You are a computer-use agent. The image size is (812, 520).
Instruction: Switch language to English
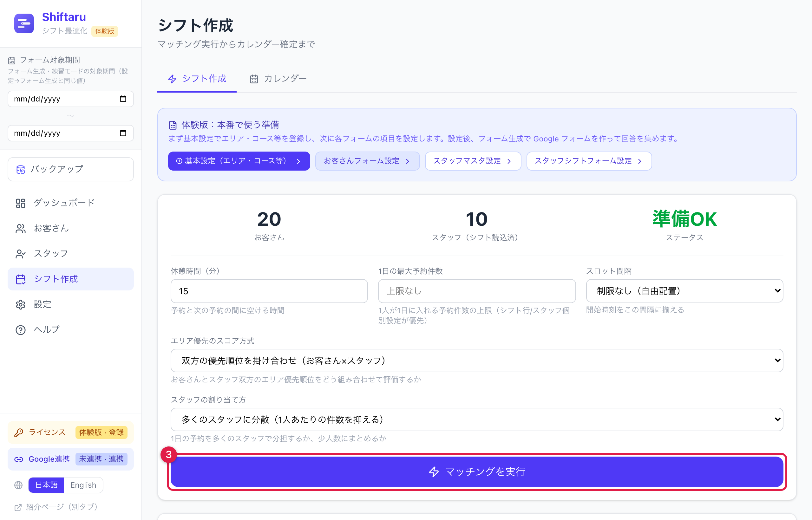(x=83, y=485)
